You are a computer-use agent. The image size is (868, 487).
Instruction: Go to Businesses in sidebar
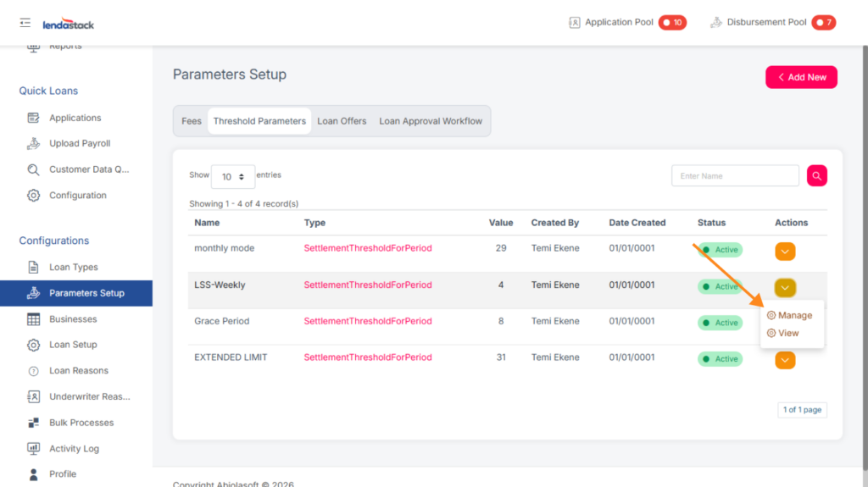[73, 319]
